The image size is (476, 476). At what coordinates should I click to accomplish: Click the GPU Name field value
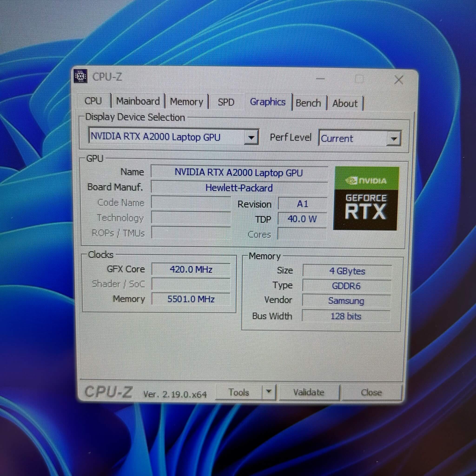pyautogui.click(x=239, y=173)
